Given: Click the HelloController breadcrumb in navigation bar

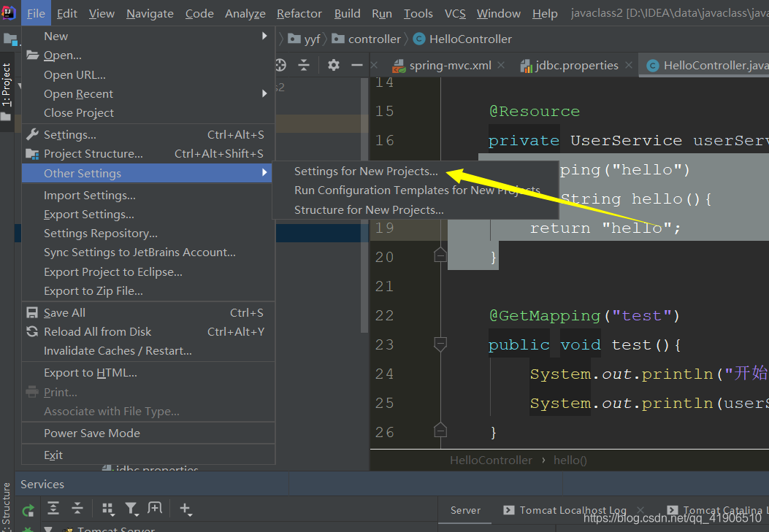Looking at the screenshot, I should [462, 39].
